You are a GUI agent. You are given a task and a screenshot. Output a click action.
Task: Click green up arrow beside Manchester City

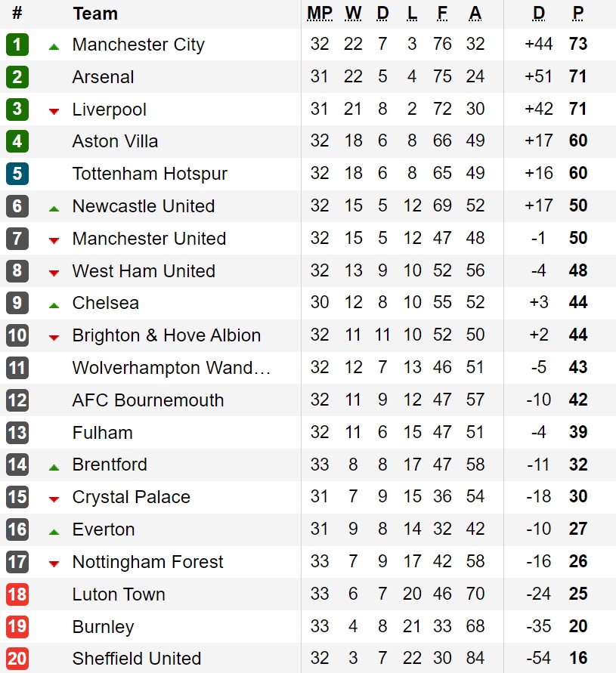click(54, 47)
